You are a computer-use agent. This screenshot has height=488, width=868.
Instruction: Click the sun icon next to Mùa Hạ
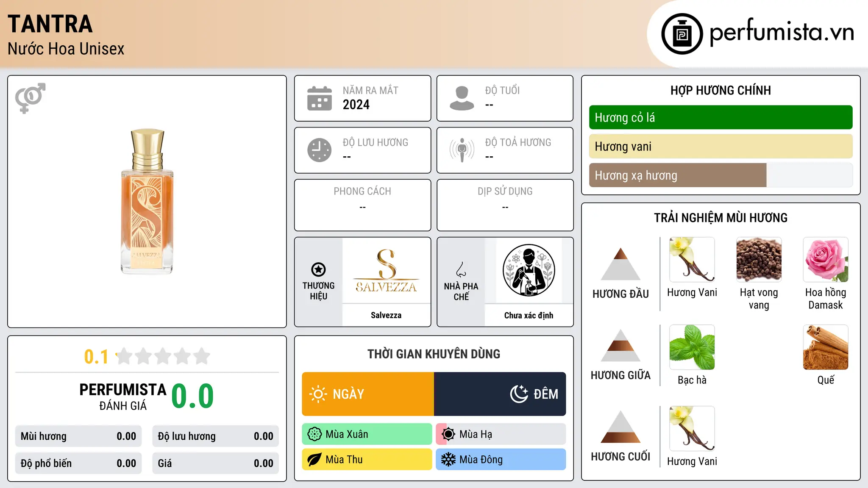(448, 434)
